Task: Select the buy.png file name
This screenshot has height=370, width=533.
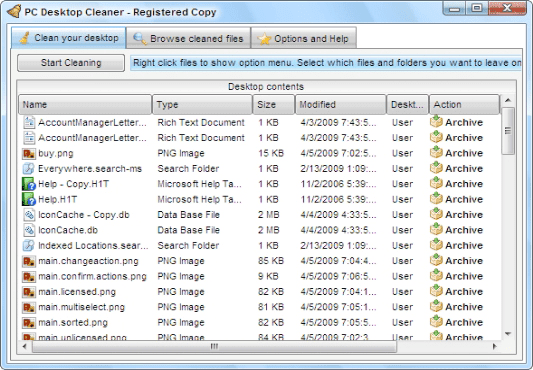Action: click(56, 153)
